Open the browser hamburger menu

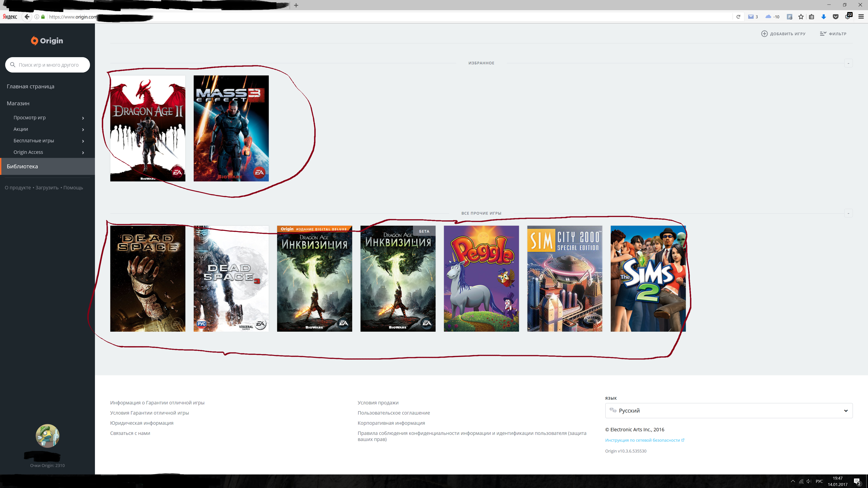pos(861,17)
